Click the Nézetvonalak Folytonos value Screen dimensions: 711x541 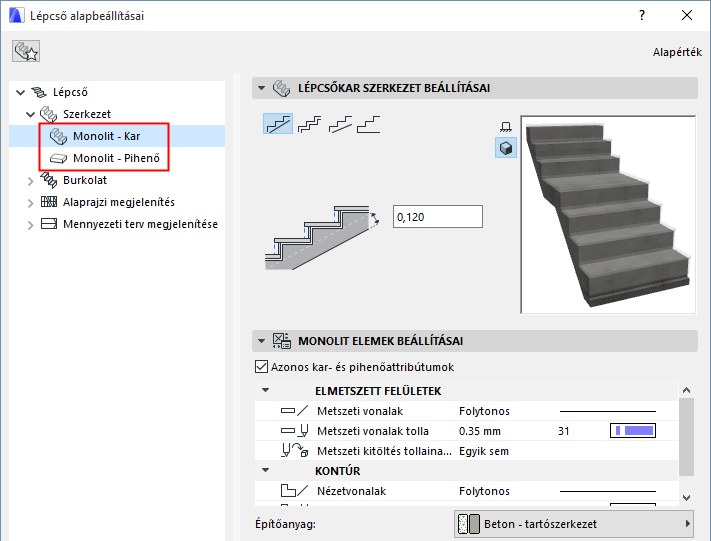point(484,491)
